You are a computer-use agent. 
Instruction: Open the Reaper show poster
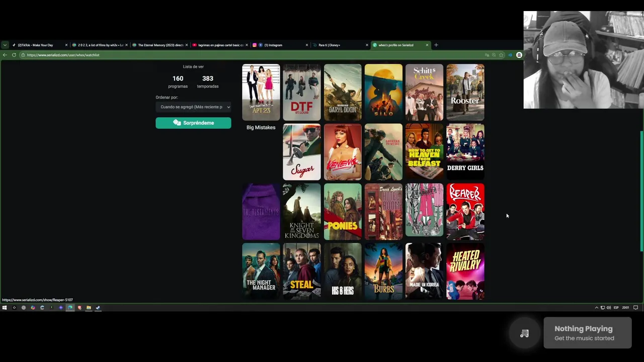tap(465, 212)
